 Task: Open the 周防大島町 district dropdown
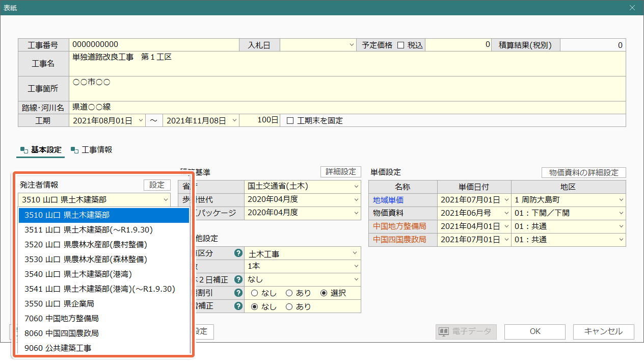pyautogui.click(x=621, y=200)
